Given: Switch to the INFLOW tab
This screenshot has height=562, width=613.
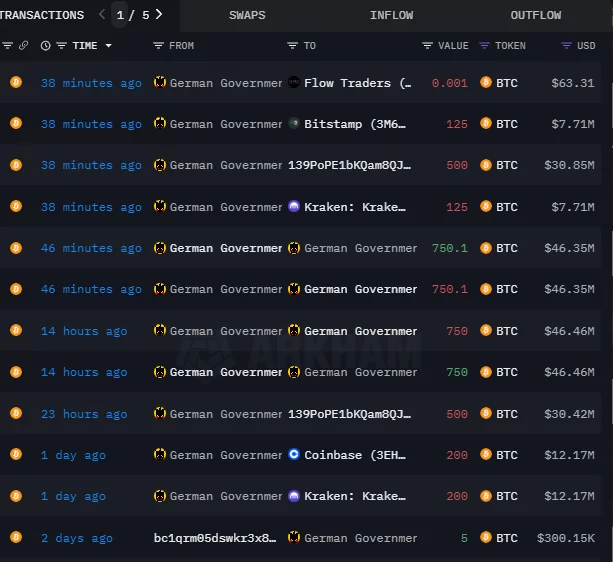Looking at the screenshot, I should tap(391, 15).
